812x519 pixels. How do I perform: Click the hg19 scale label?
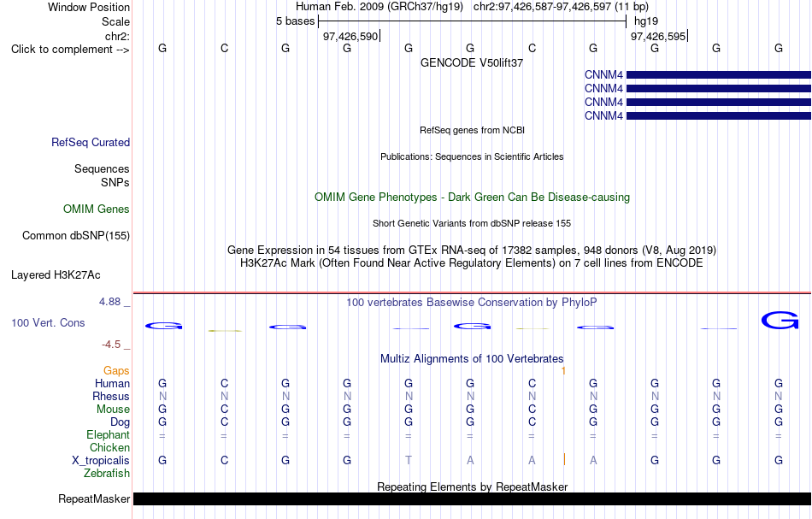click(646, 21)
